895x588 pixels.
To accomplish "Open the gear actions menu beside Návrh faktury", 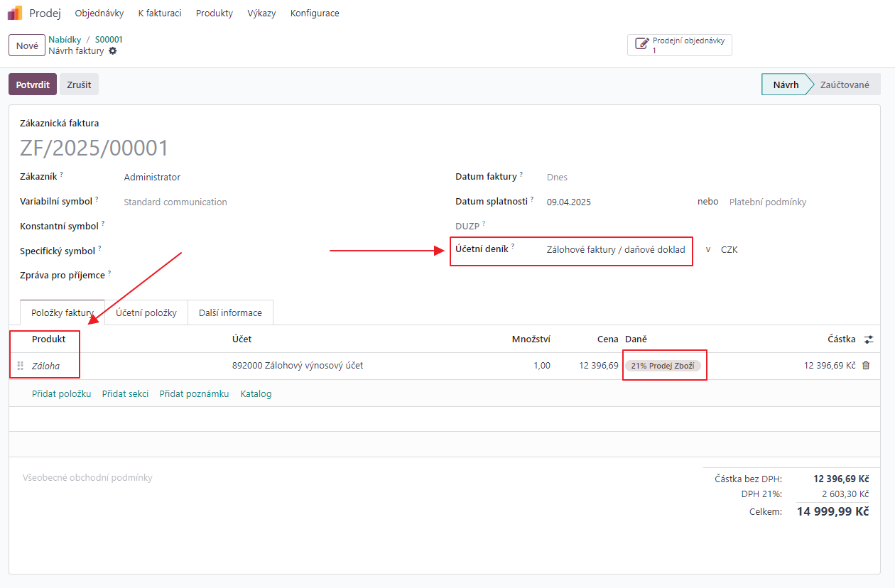I will click(x=113, y=51).
